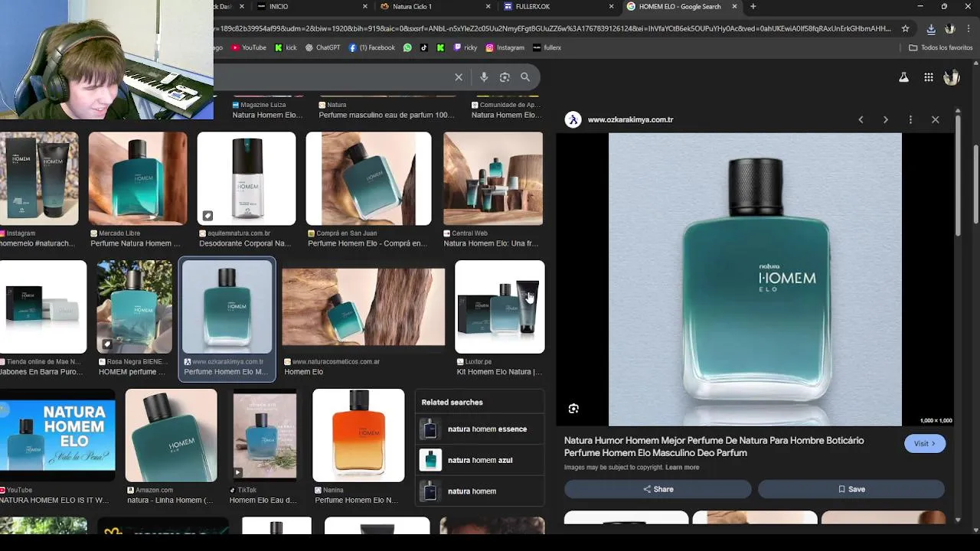This screenshot has height=551, width=980.
Task: Open the Instagram homemelo box-and-tube thumbnail
Action: click(x=39, y=178)
